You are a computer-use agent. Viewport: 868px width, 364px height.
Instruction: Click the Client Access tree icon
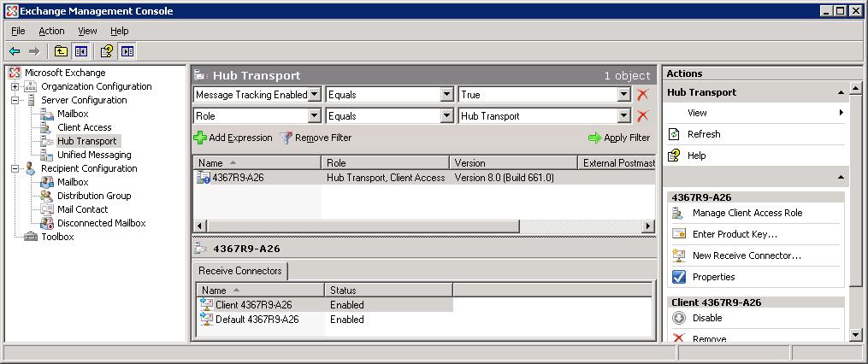coord(47,127)
